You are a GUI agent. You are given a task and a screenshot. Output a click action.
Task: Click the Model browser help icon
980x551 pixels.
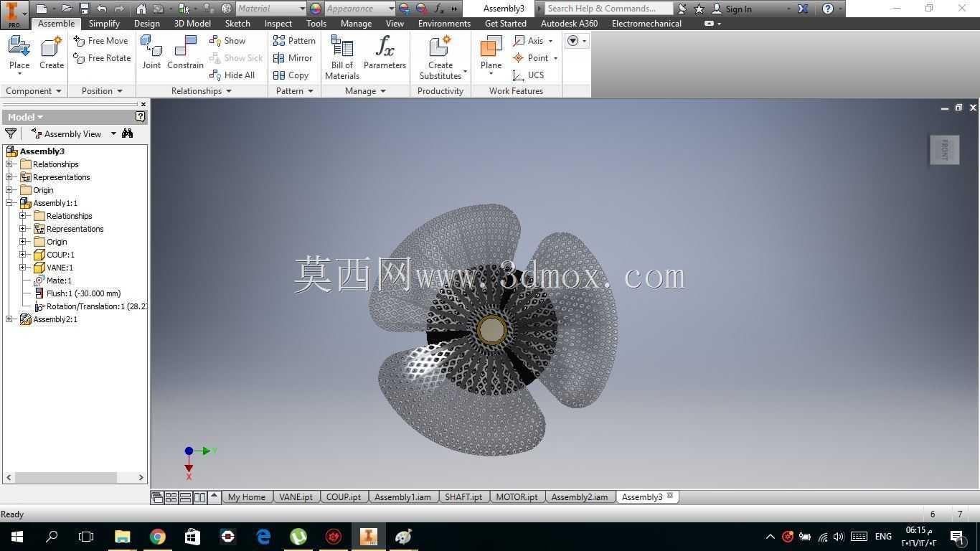pos(141,116)
